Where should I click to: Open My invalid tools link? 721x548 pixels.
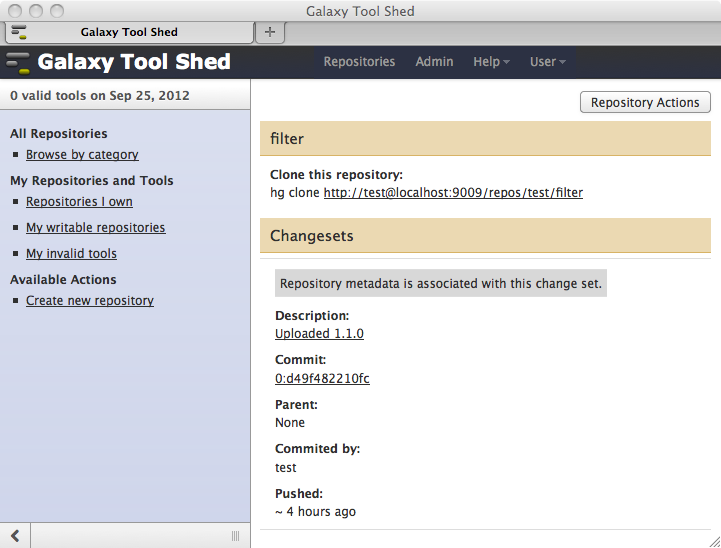pyautogui.click(x=71, y=253)
